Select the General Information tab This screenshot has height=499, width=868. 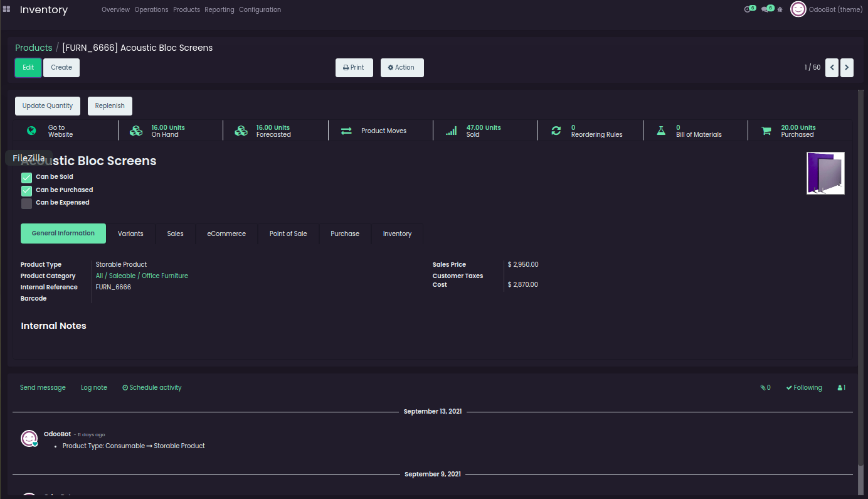63,233
